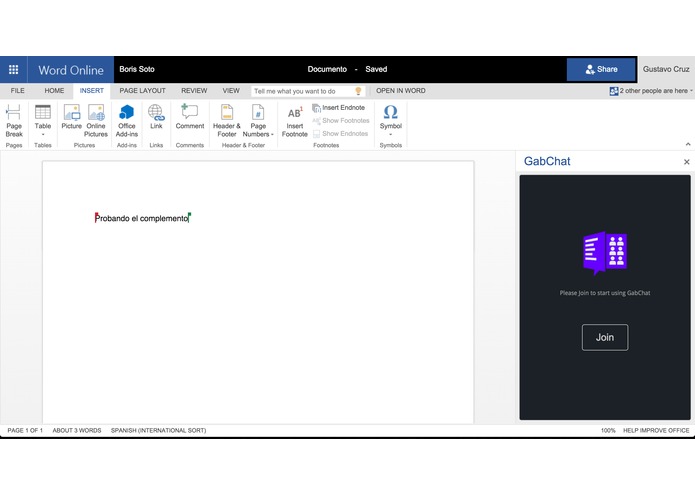
Task: Click the text Probando el complemento
Action: 142,218
